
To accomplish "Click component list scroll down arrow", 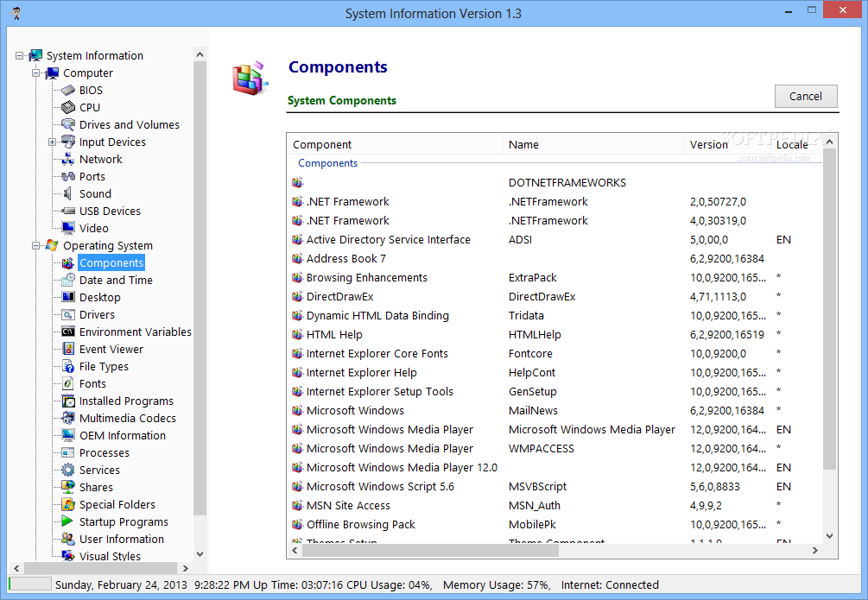I will click(x=829, y=536).
